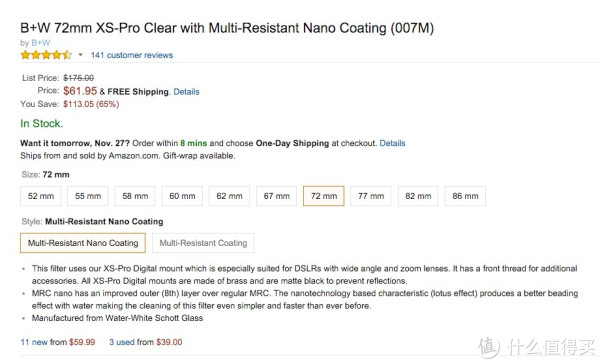Choose the 62 mm size option
The image size is (600, 364).
coord(229,196)
